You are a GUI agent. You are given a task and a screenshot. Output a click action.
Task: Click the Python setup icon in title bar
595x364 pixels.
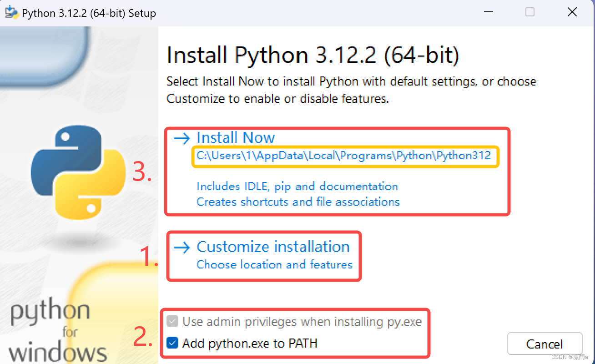click(x=11, y=13)
